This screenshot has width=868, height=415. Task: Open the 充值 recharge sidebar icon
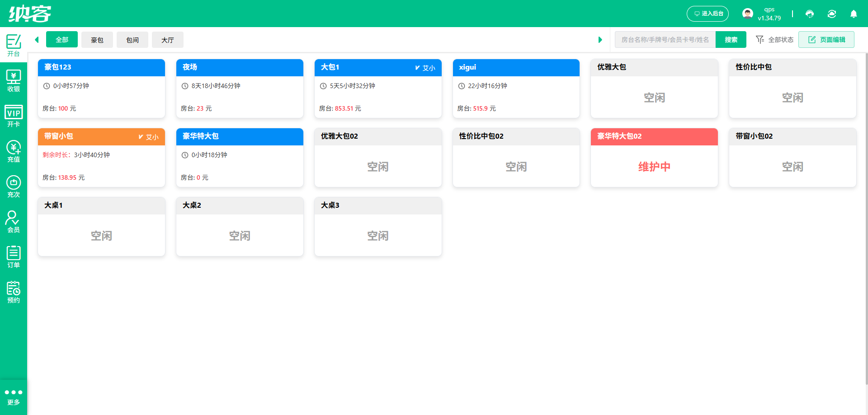(14, 151)
